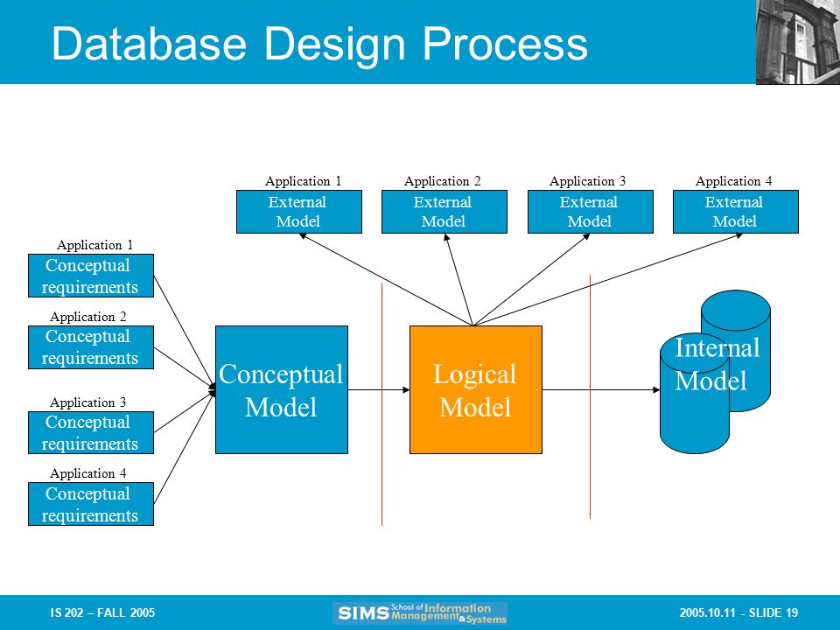Select Application 4 External Model box
The image size is (840, 630).
736,212
